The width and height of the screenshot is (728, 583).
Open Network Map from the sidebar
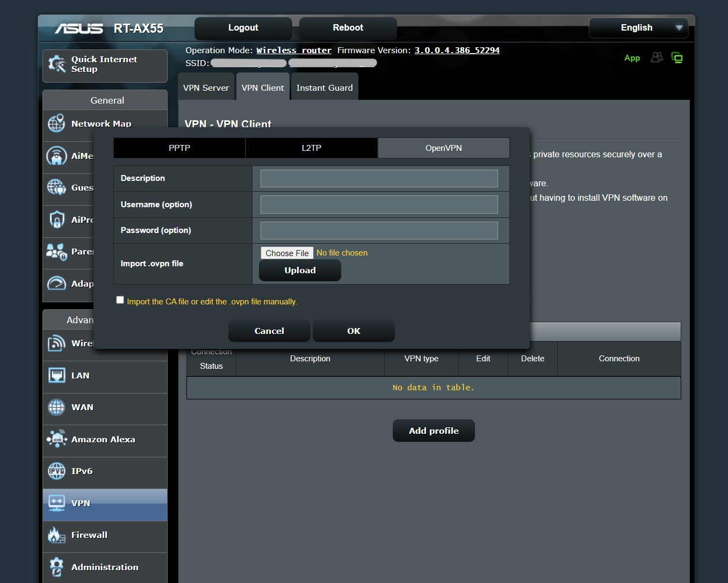(56, 123)
